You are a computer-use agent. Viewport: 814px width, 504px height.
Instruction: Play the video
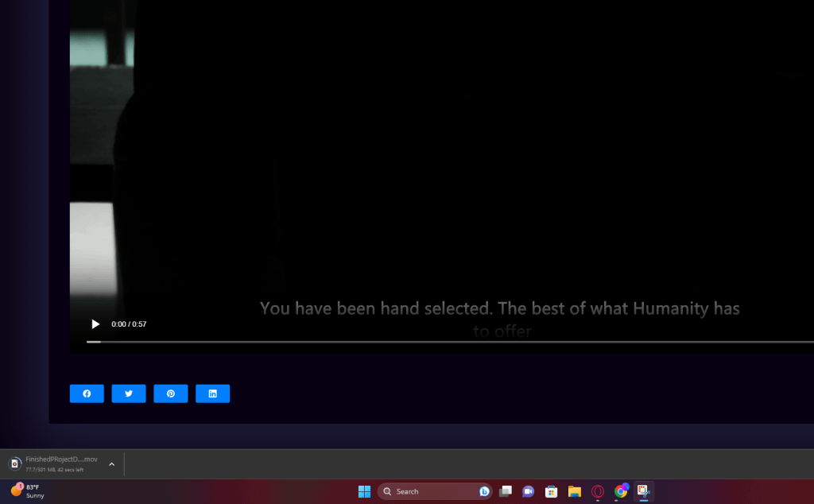95,324
